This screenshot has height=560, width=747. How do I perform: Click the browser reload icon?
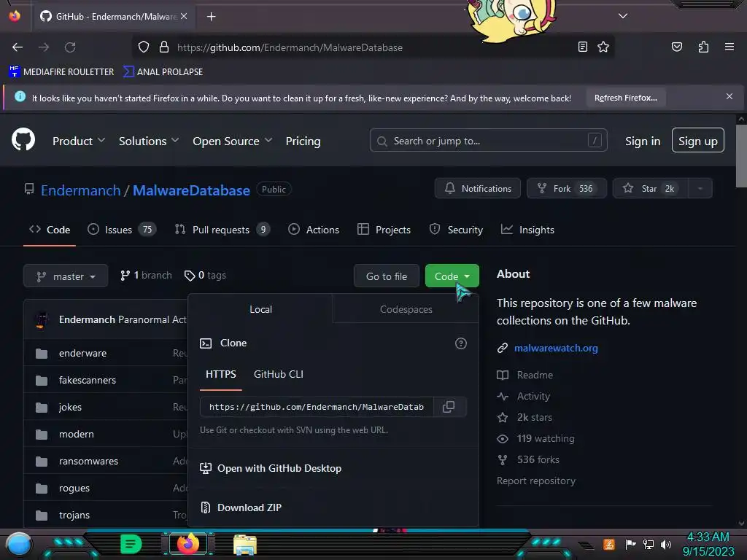pyautogui.click(x=70, y=47)
